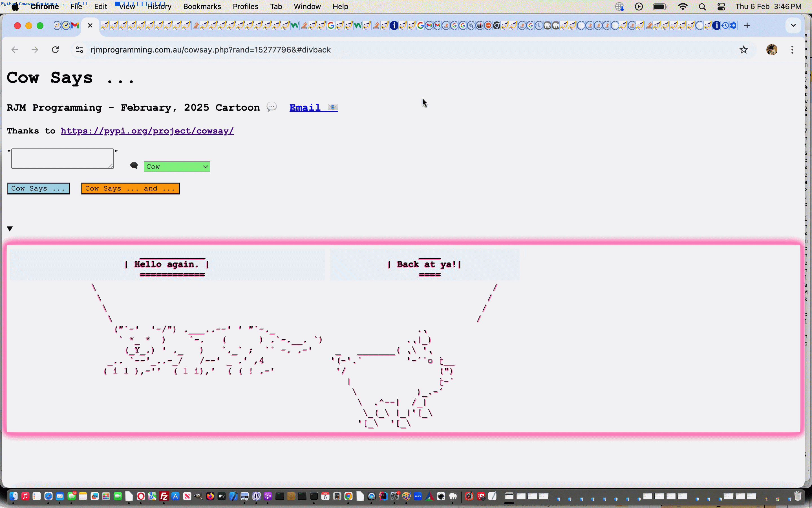Click the speech balloon emoji after Cartoon
The image size is (812, 508).
click(x=272, y=107)
